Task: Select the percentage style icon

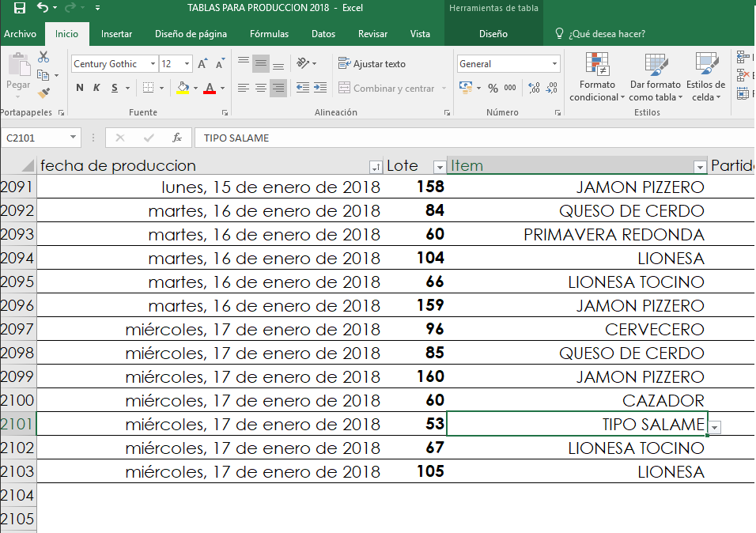Action: point(493,87)
